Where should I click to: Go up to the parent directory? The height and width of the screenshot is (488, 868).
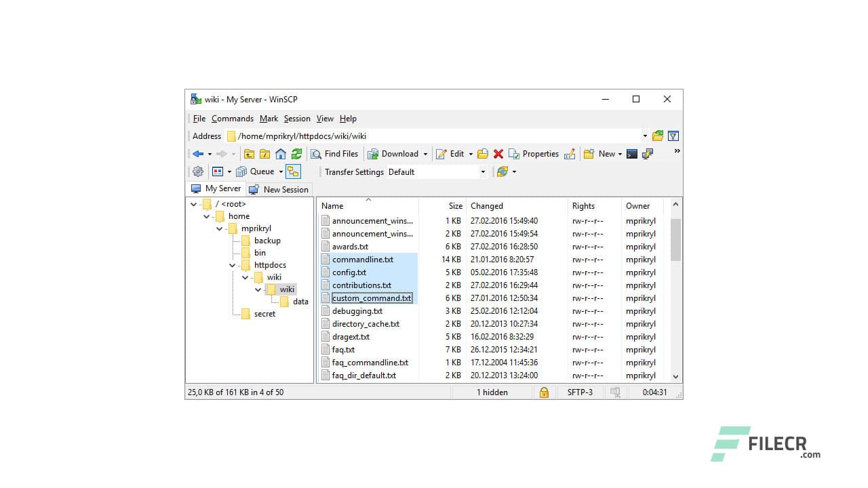click(249, 153)
